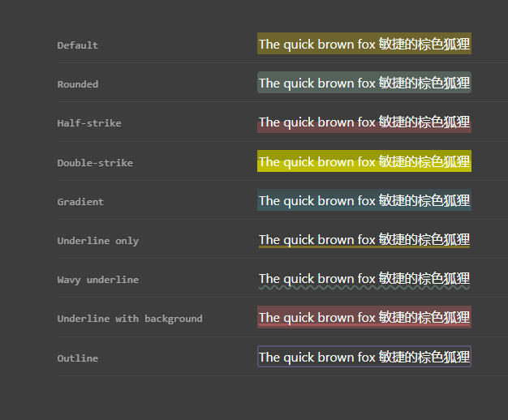Select the Wavy underline label

[98, 280]
